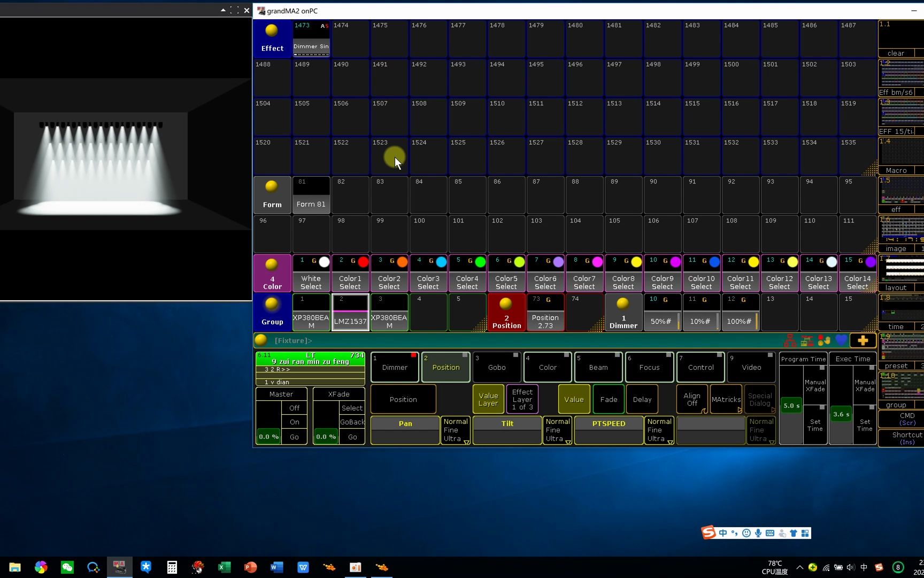
Task: Click the colored people icon in command bar
Action: tap(824, 340)
